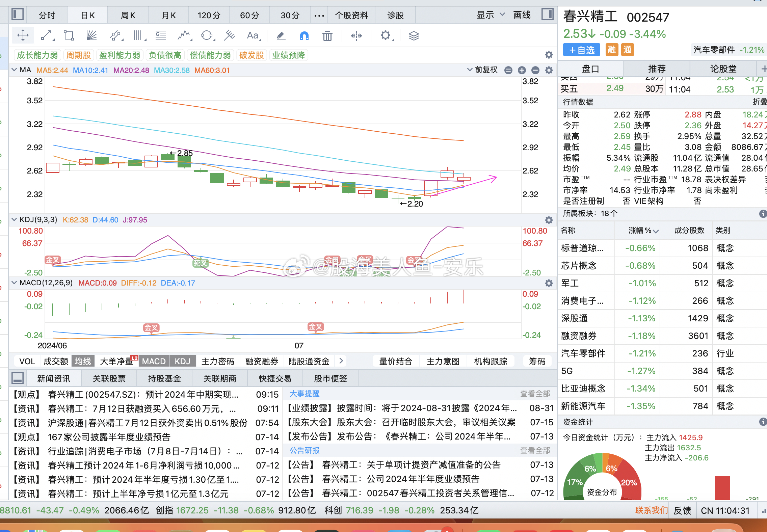The image size is (767, 532).
Task: Switch to the 60分 chart tab
Action: coord(249,15)
